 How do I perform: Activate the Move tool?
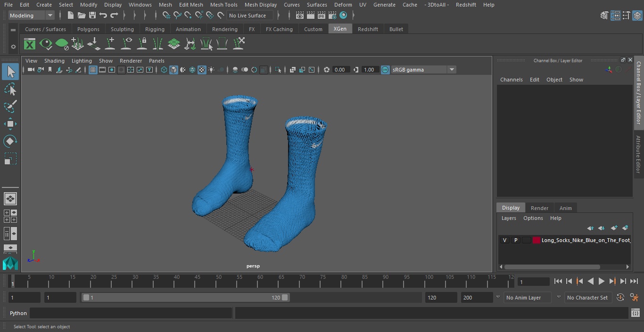(x=10, y=124)
